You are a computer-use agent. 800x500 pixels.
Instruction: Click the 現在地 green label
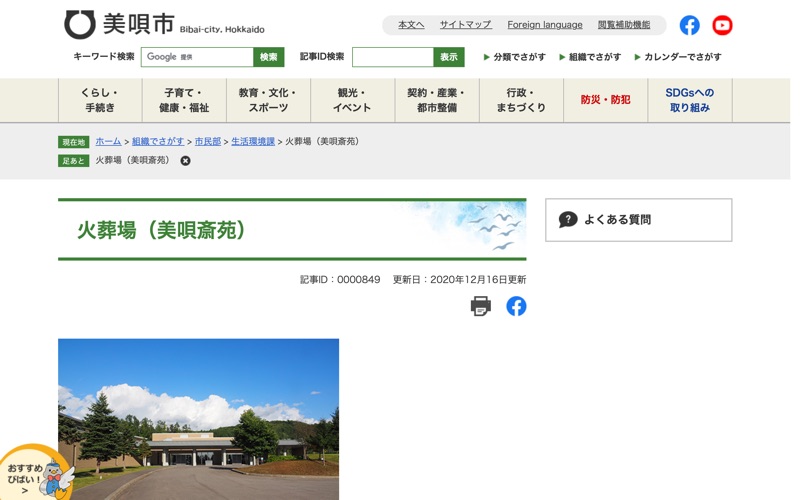(x=73, y=142)
